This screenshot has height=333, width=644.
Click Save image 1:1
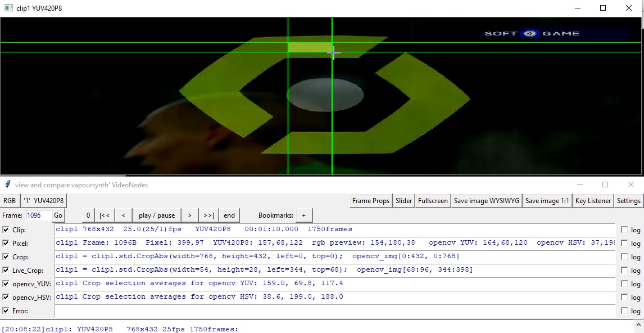point(547,201)
